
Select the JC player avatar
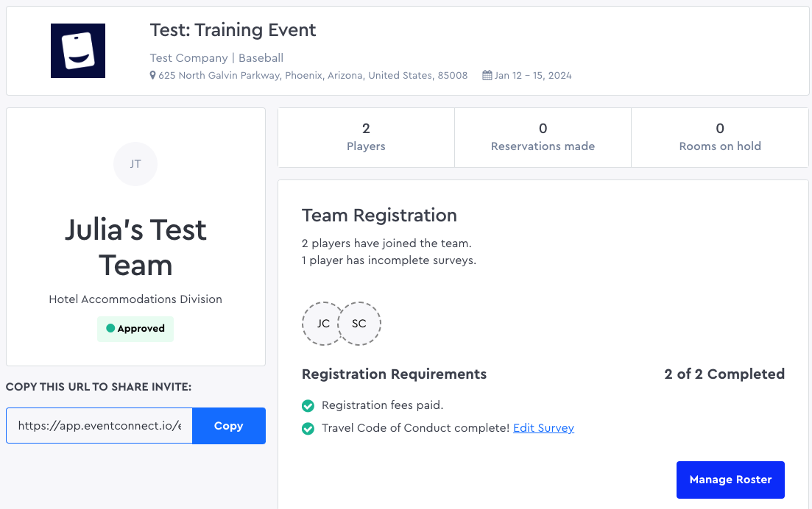322,324
